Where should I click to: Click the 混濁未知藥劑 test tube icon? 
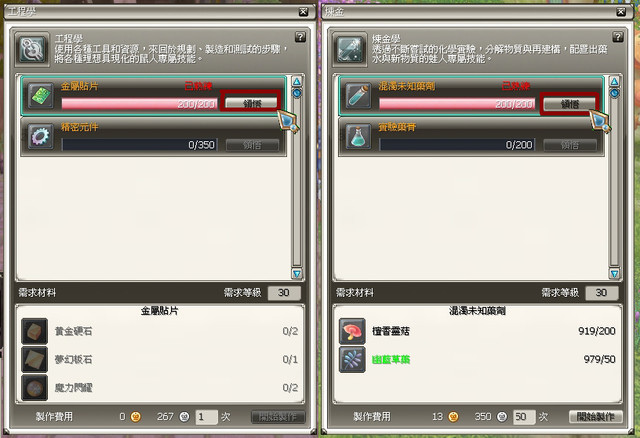pyautogui.click(x=358, y=96)
